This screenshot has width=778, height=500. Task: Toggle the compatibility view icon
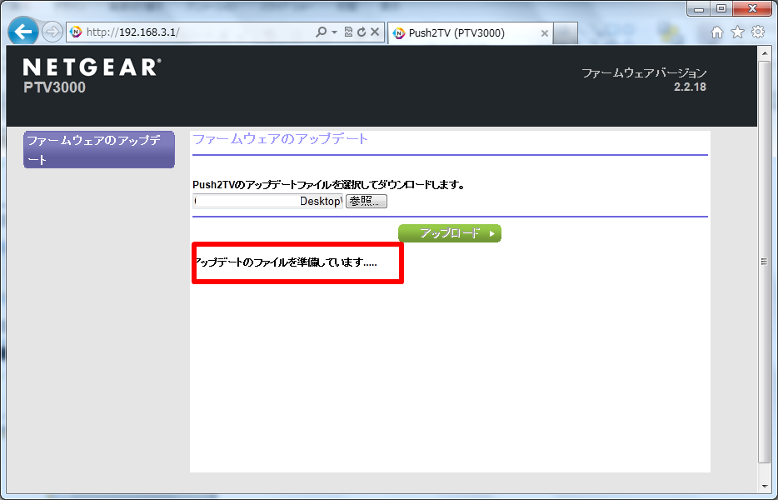pyautogui.click(x=348, y=32)
